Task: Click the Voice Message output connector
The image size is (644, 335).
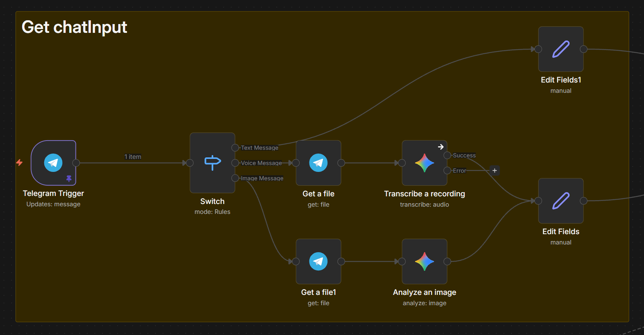Action: point(235,163)
